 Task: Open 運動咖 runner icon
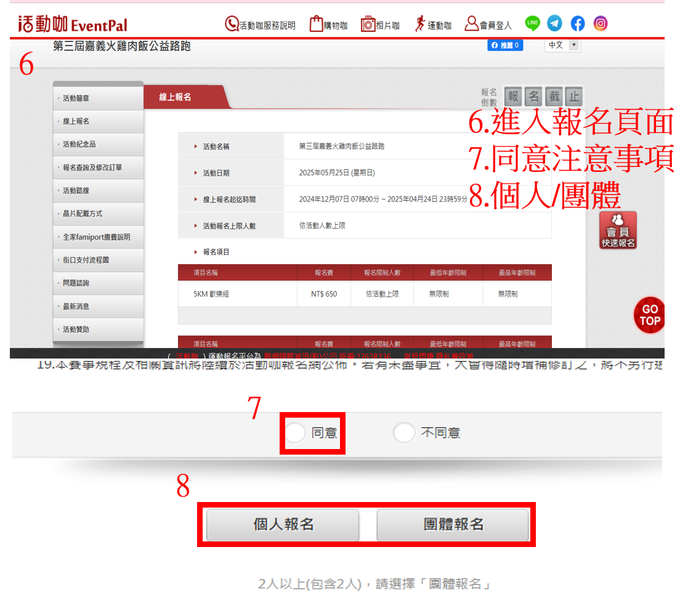(x=421, y=24)
